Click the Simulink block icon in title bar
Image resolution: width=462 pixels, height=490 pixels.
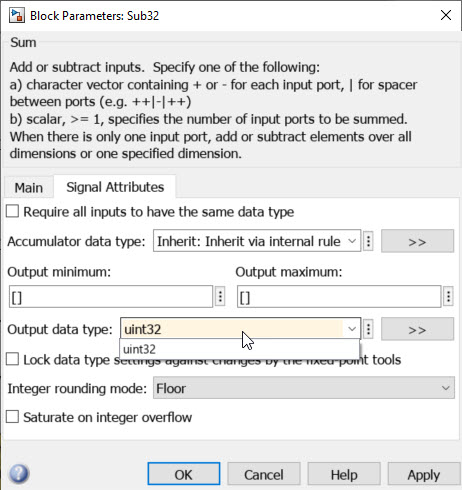click(17, 16)
